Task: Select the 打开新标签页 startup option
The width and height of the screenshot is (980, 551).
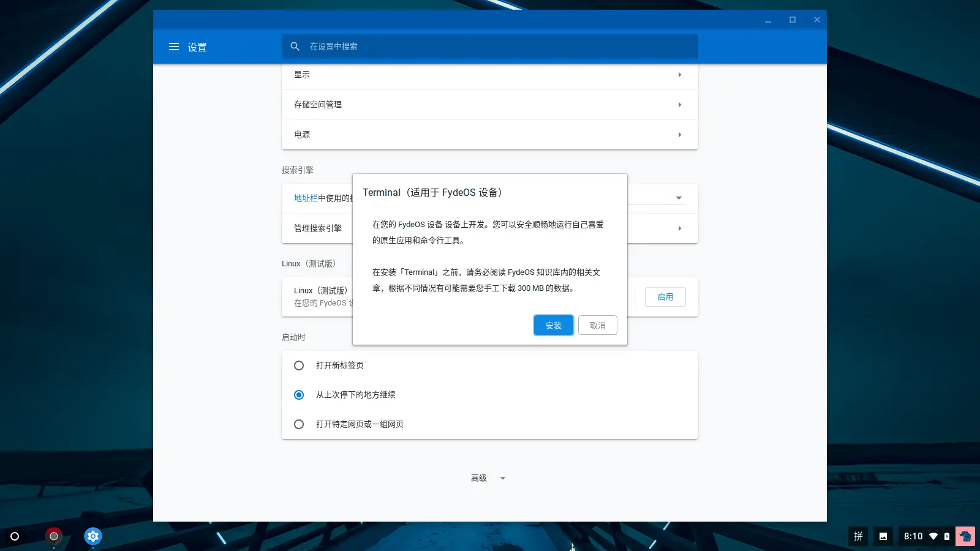Action: click(298, 365)
